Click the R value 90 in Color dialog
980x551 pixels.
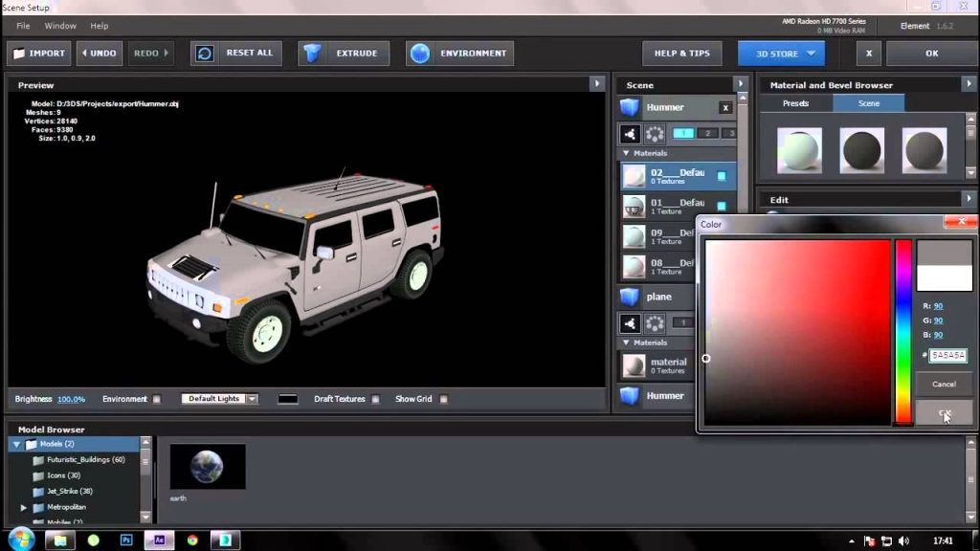938,306
